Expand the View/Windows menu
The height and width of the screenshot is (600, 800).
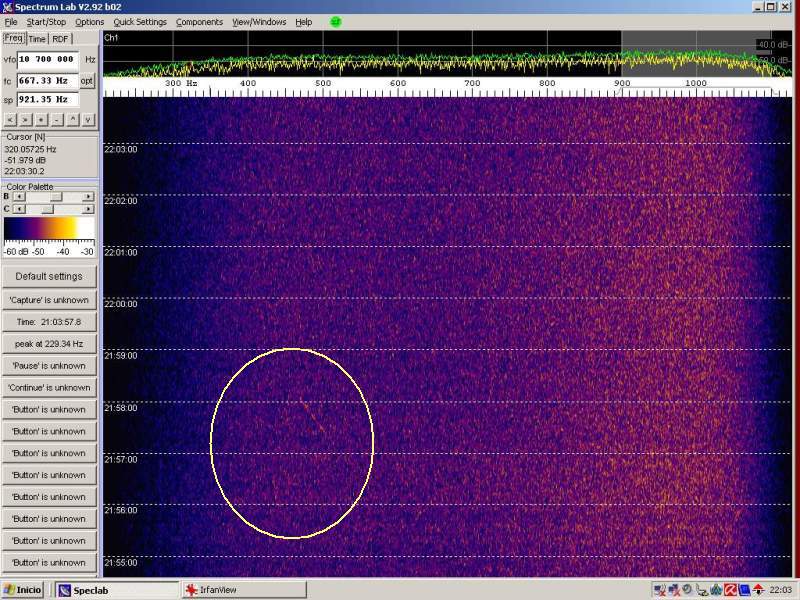tap(259, 22)
